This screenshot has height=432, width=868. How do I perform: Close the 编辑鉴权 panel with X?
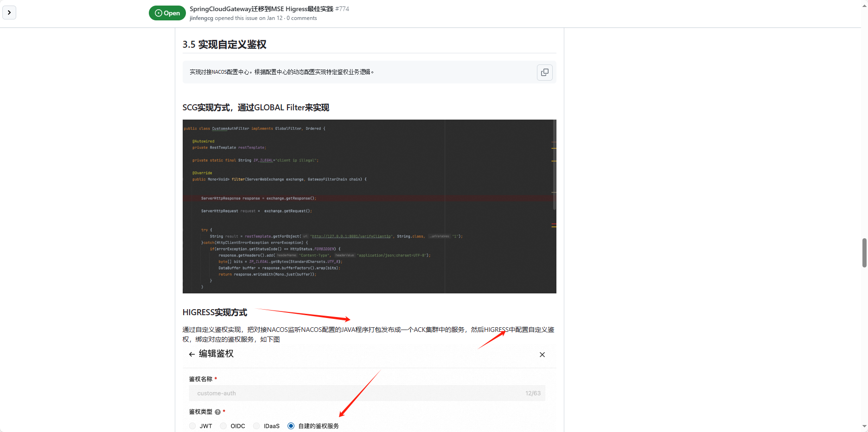point(542,355)
